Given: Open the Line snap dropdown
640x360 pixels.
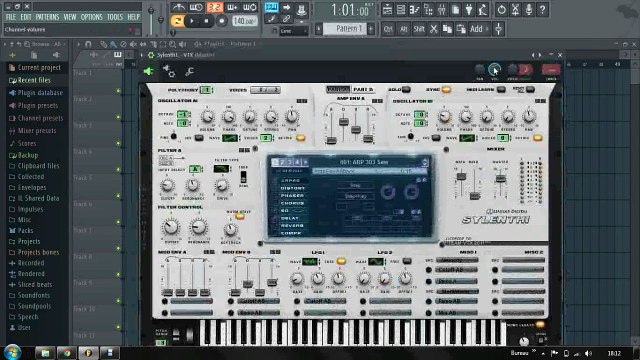Looking at the screenshot, I should click(293, 31).
